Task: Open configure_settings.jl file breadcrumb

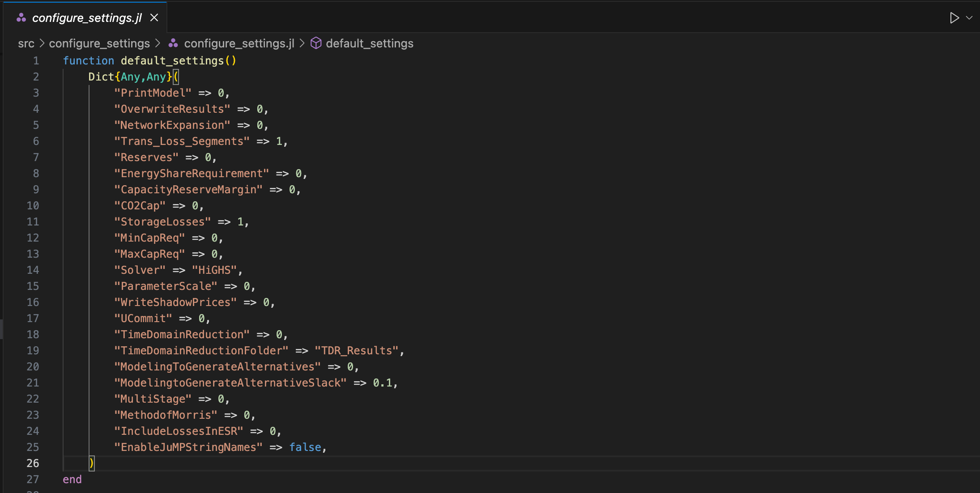Action: (x=239, y=43)
